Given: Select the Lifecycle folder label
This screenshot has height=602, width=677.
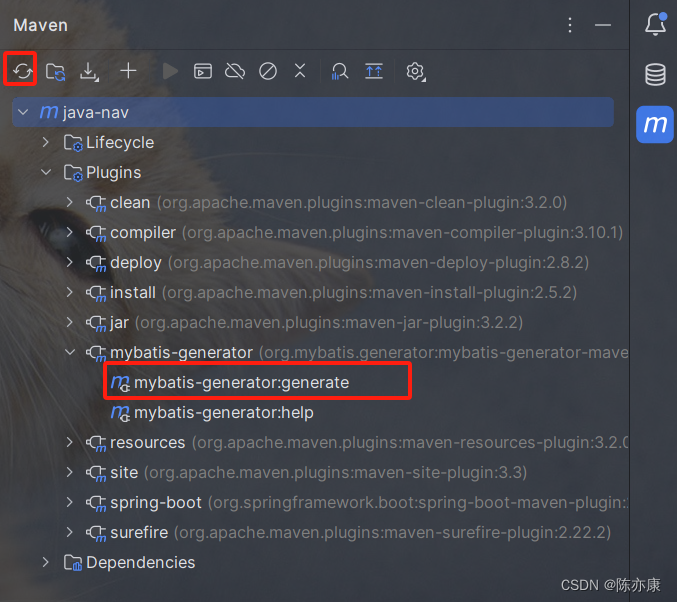Looking at the screenshot, I should [x=120, y=143].
